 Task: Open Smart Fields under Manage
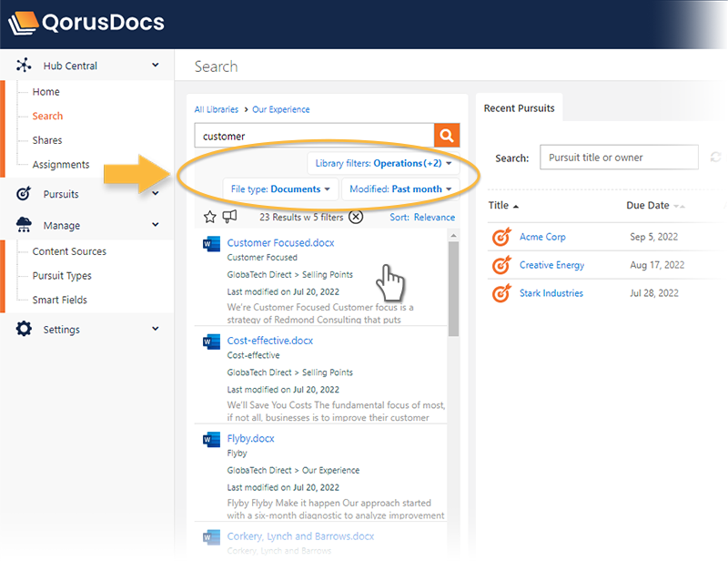(59, 300)
